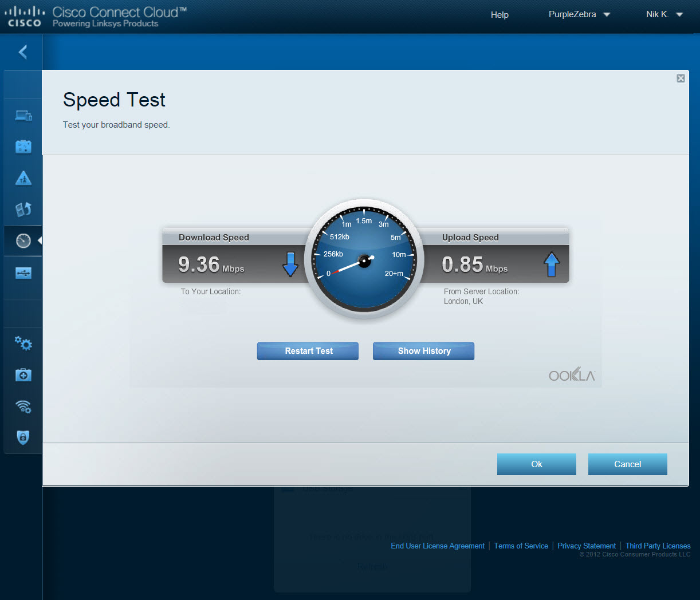
Task: Open Connectivity gears sidebar icon
Action: (23, 343)
